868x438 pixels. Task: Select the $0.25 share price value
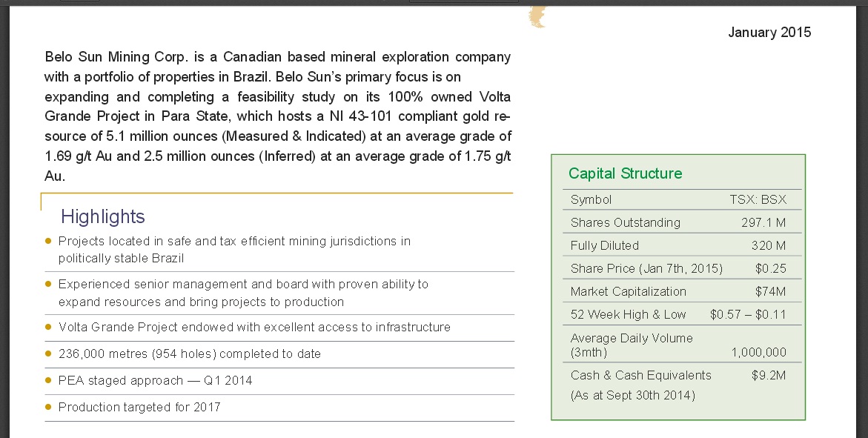[771, 268]
